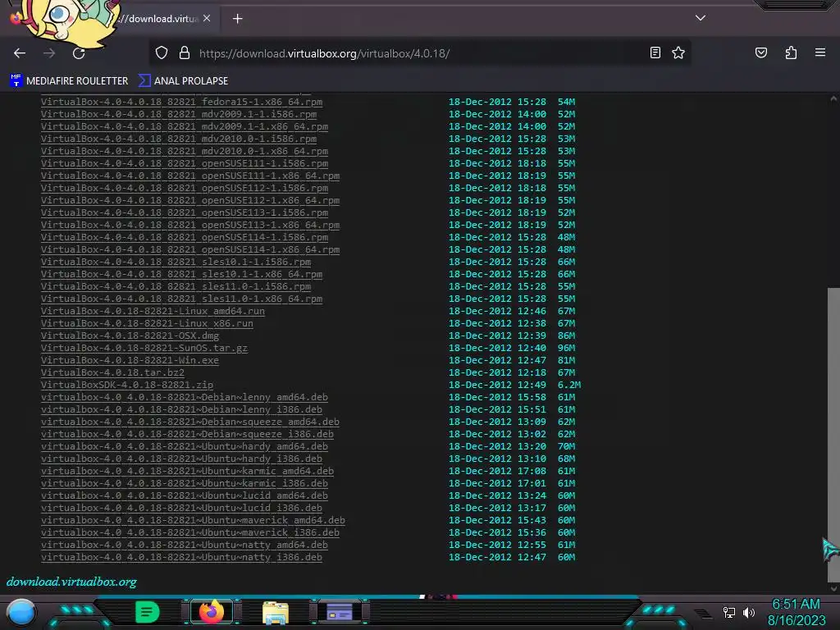Open the openSUSE113-1.i586.rpm link
Screen dimensions: 840x630
point(185,212)
